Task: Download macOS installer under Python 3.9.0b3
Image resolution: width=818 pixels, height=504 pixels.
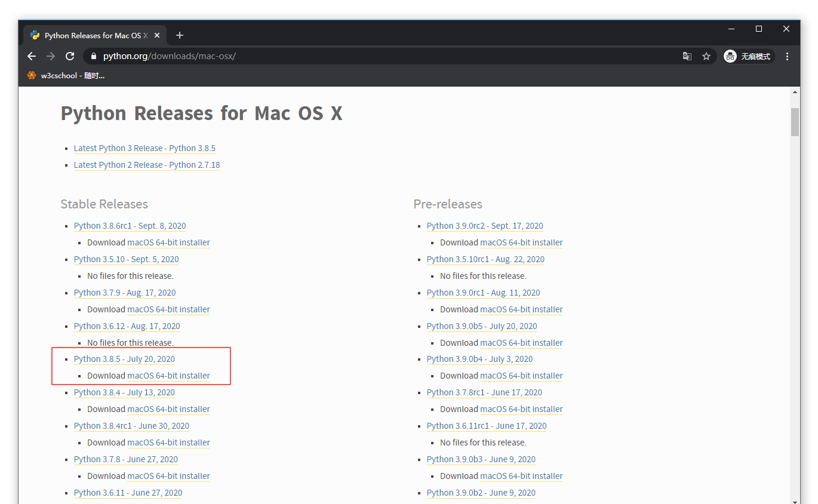Action: (x=521, y=476)
